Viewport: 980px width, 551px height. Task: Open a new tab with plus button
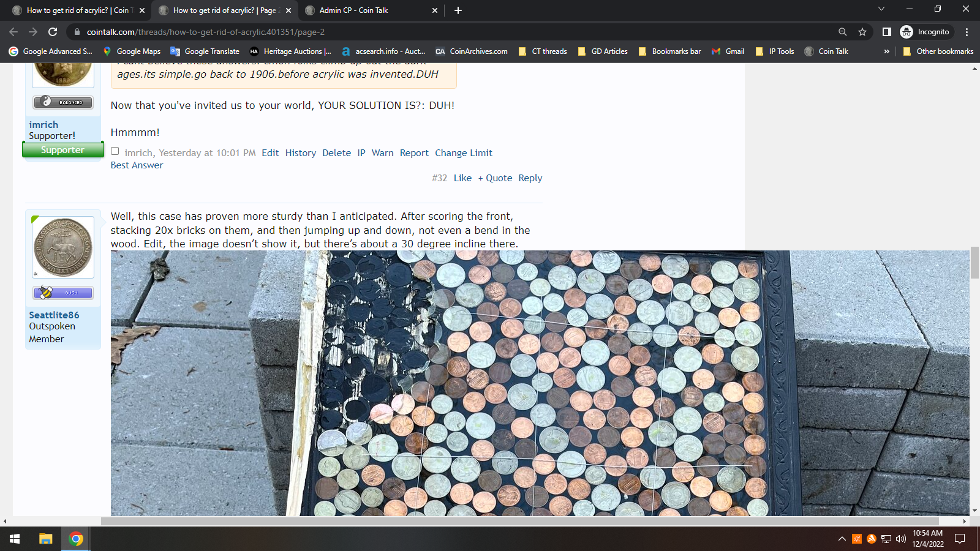[x=458, y=10]
